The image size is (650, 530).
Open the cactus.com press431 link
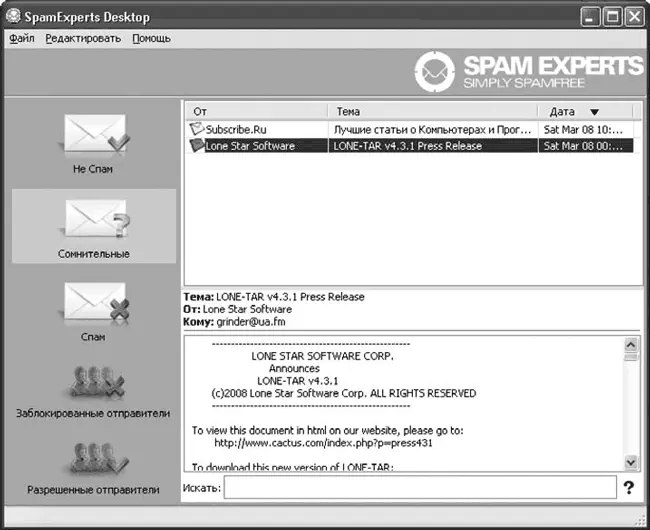pos(323,443)
